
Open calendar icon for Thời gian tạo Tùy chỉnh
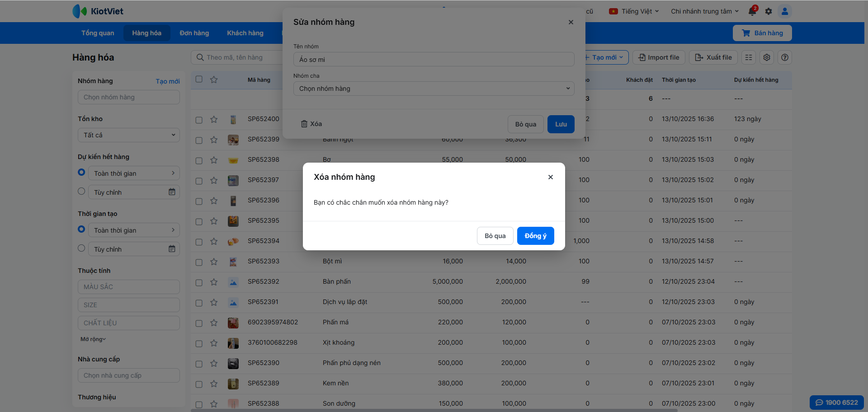click(x=172, y=249)
